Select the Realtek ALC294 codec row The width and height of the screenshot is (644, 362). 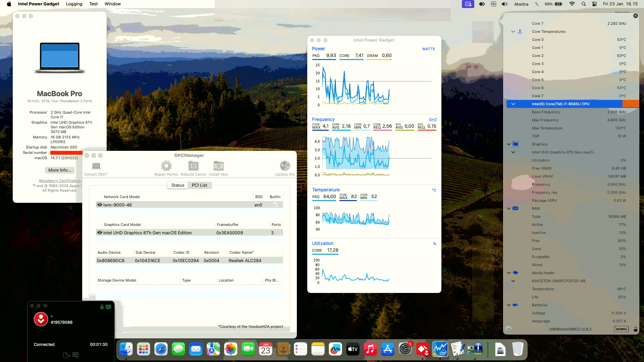189,260
